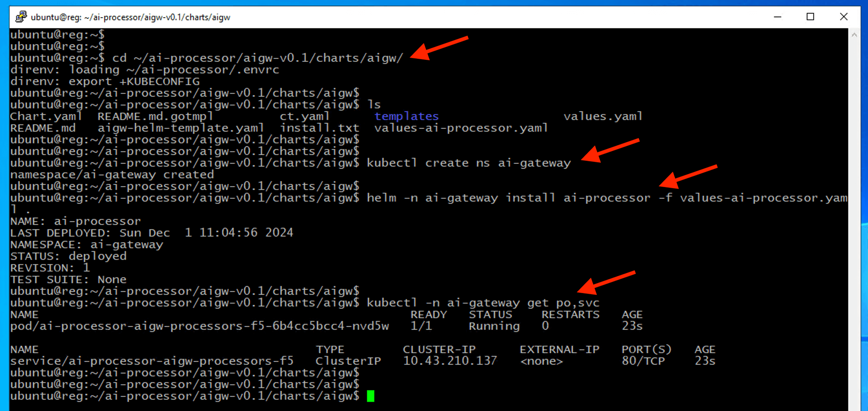Open the PuTTY system menu icon

click(x=21, y=17)
